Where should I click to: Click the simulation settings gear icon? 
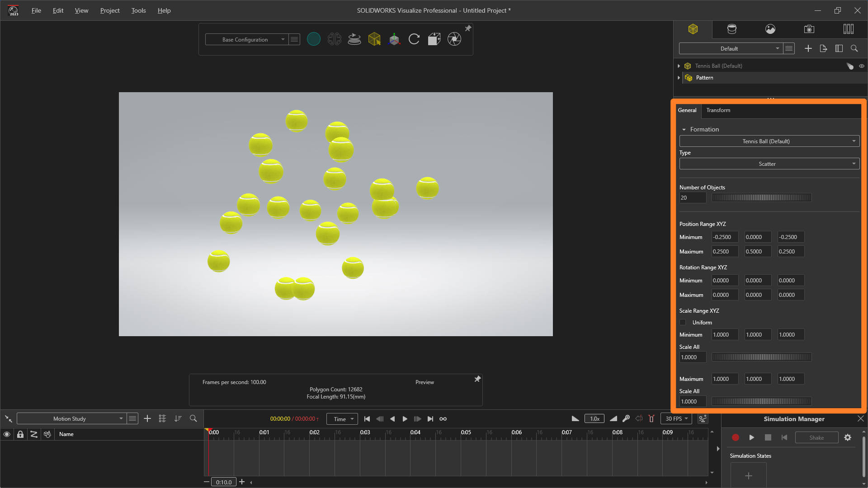[x=848, y=437]
